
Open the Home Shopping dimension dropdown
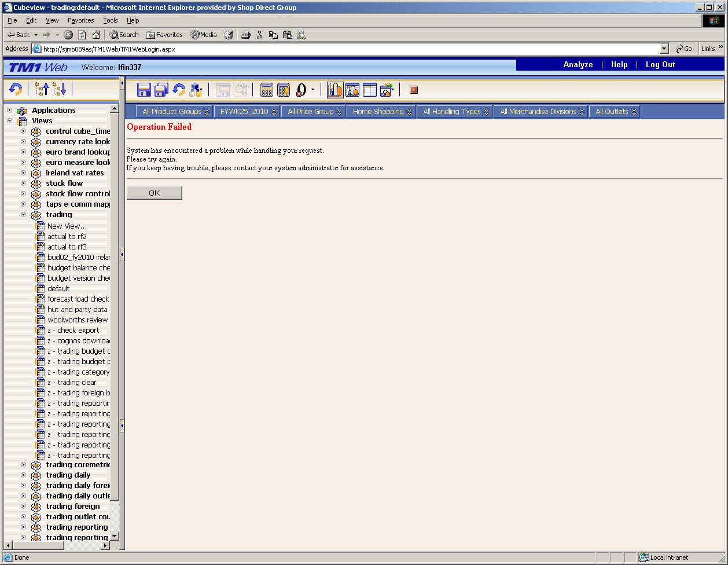382,112
